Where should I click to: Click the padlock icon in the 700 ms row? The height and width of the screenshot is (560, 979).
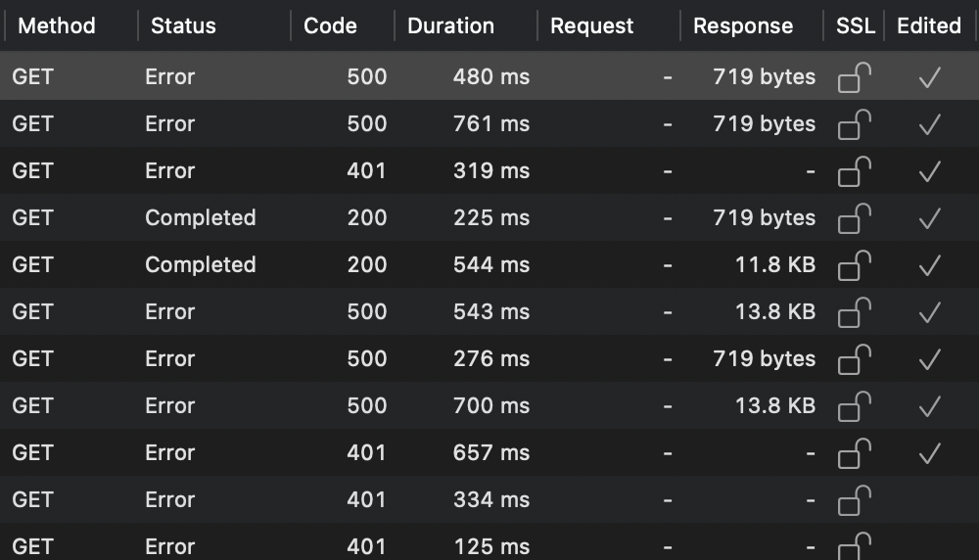pos(855,406)
